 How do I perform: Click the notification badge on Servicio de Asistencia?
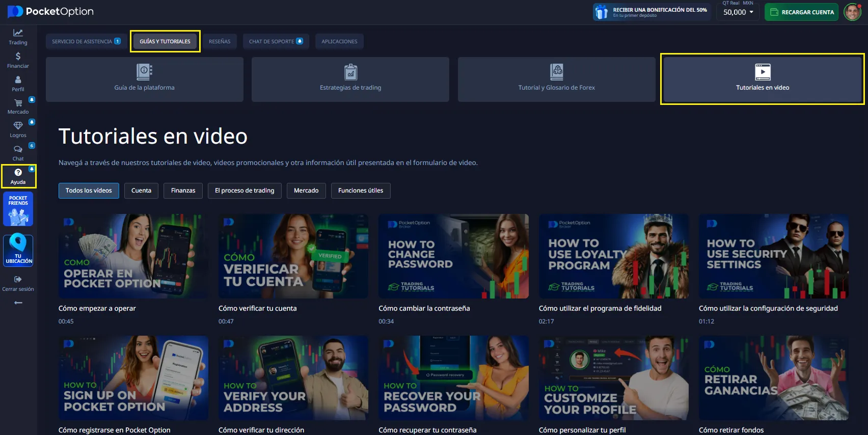click(118, 41)
